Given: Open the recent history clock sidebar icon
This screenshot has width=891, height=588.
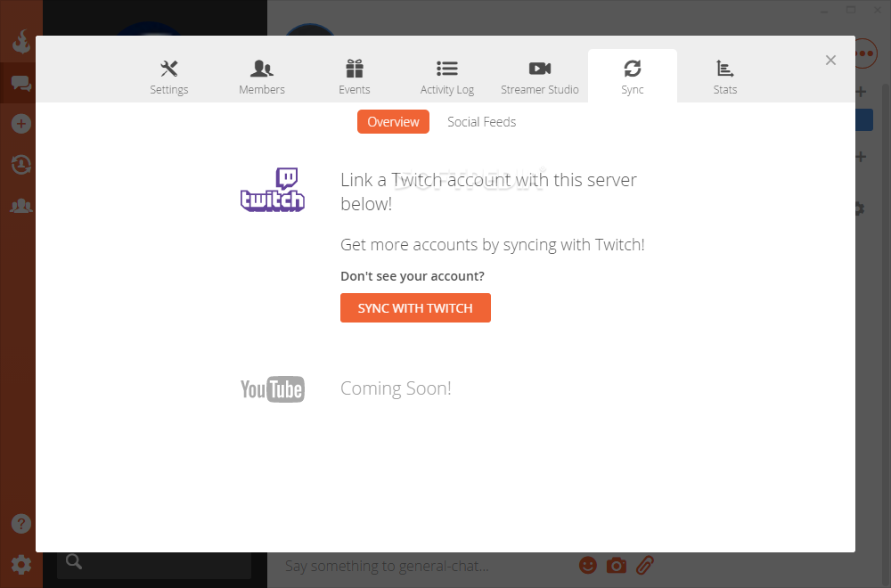Looking at the screenshot, I should click(21, 165).
